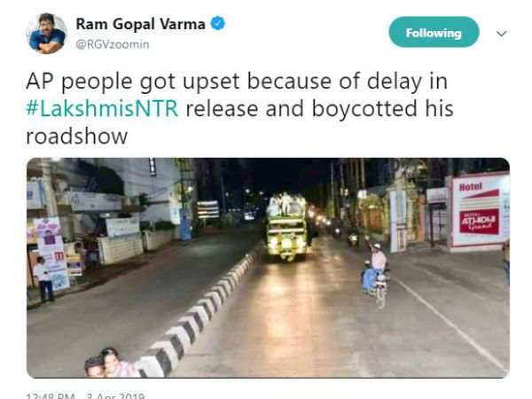Click the tweet text about the roadshow
Image resolution: width=532 pixels, height=399 pixels.
[x=239, y=108]
